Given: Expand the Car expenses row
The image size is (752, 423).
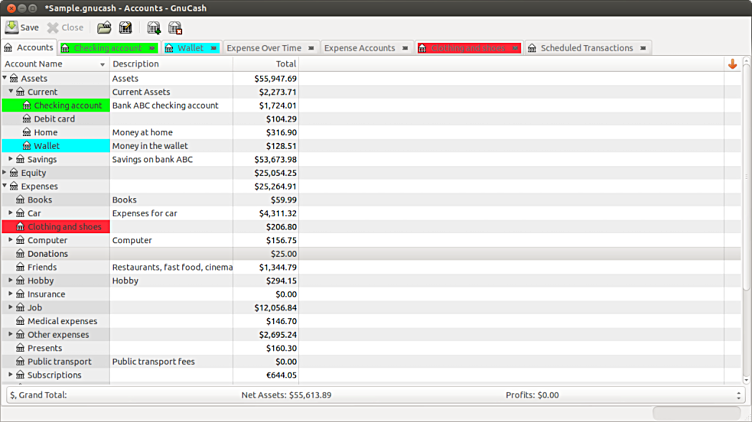Looking at the screenshot, I should 11,213.
